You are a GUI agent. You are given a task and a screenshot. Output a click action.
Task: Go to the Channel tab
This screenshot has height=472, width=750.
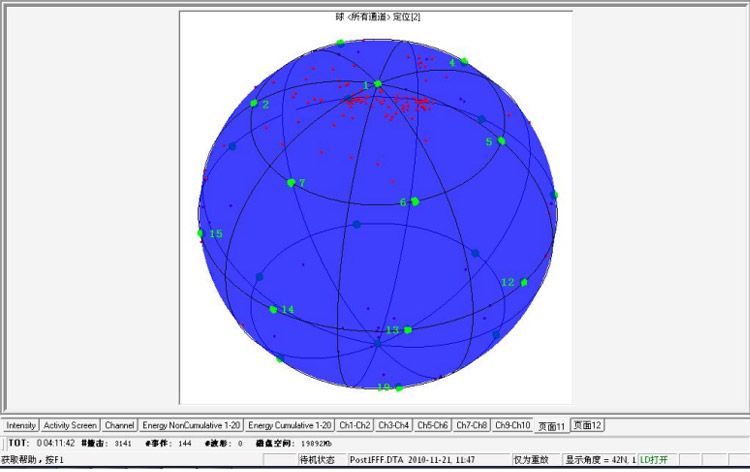click(119, 425)
